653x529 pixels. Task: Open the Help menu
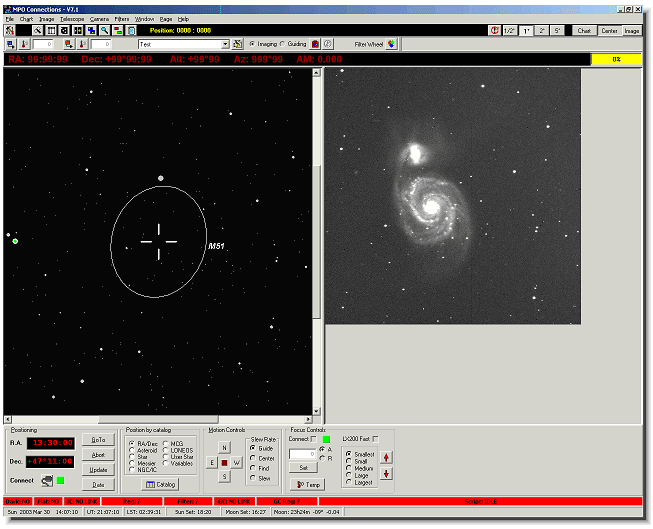183,19
